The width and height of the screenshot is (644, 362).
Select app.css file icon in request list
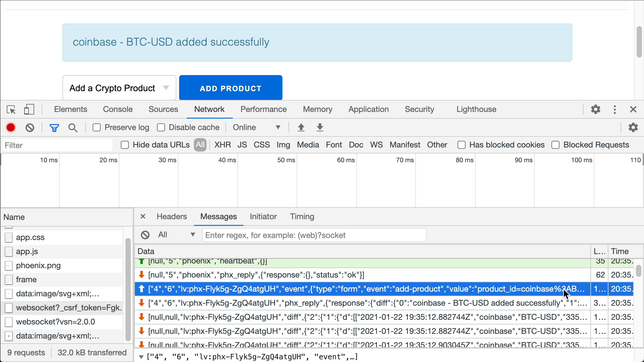[9, 237]
